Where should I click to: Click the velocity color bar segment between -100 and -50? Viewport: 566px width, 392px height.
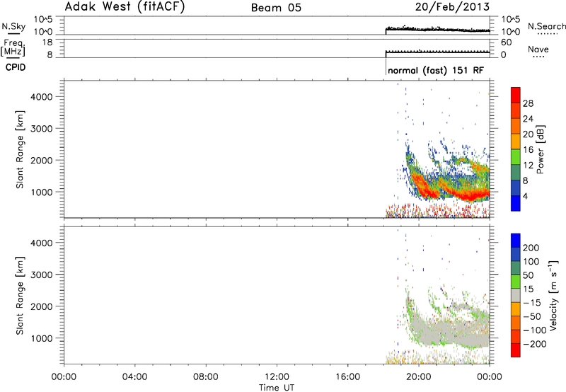[x=516, y=323]
